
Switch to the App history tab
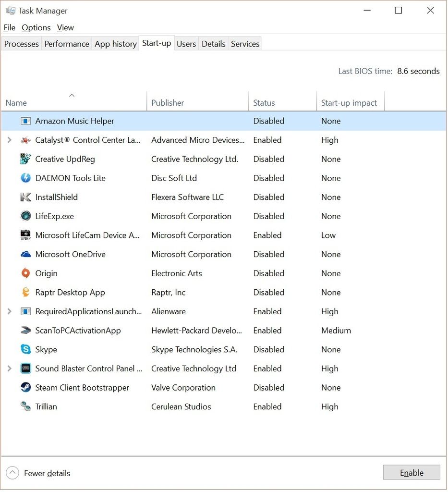click(116, 44)
